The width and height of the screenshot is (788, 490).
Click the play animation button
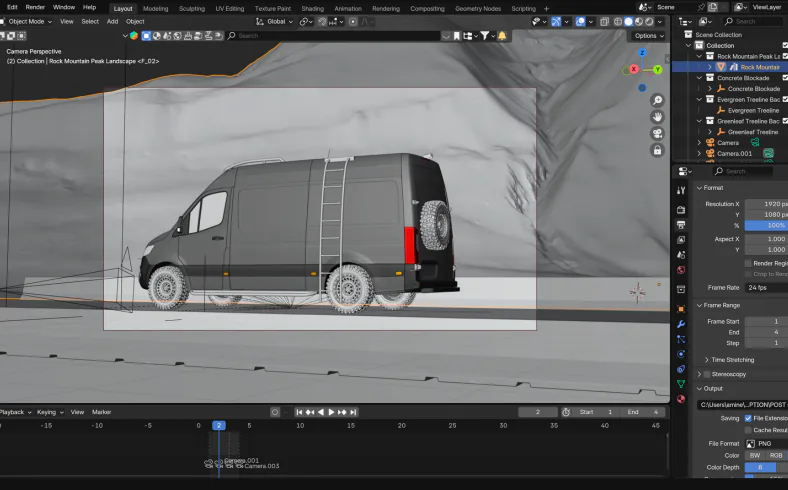(331, 412)
